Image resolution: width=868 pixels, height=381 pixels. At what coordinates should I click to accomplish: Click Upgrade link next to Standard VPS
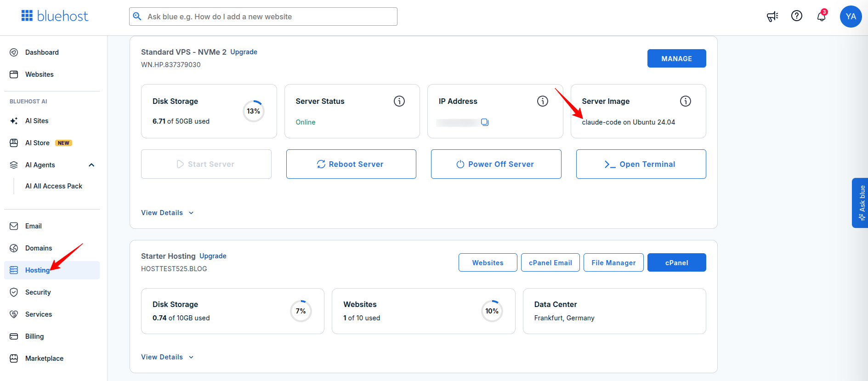coord(244,52)
